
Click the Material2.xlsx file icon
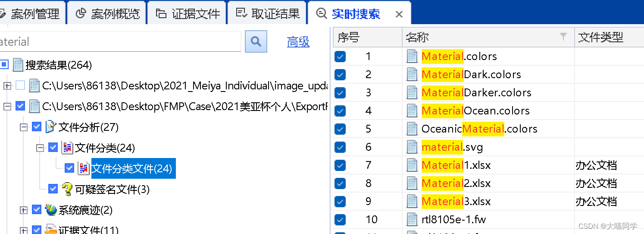(x=413, y=183)
